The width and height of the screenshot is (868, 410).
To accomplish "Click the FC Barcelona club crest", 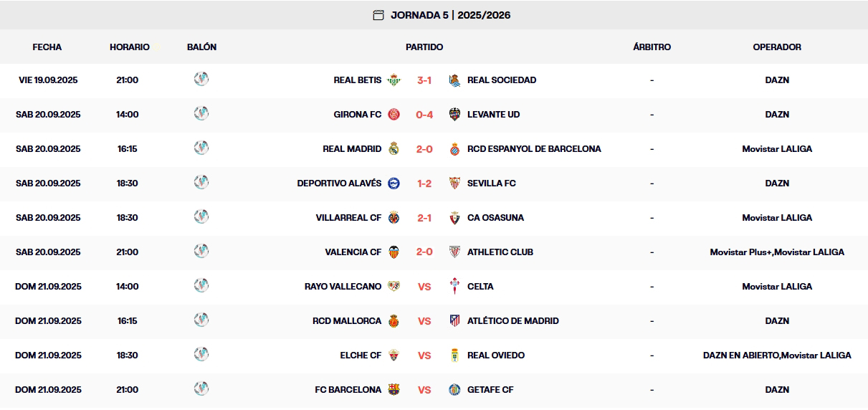I will 394,390.
